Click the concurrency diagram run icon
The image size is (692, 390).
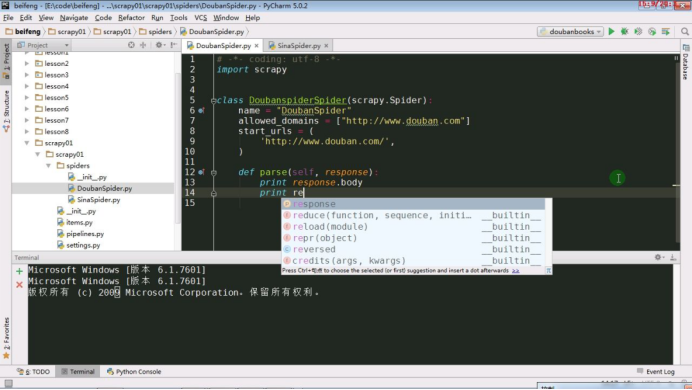pos(666,31)
